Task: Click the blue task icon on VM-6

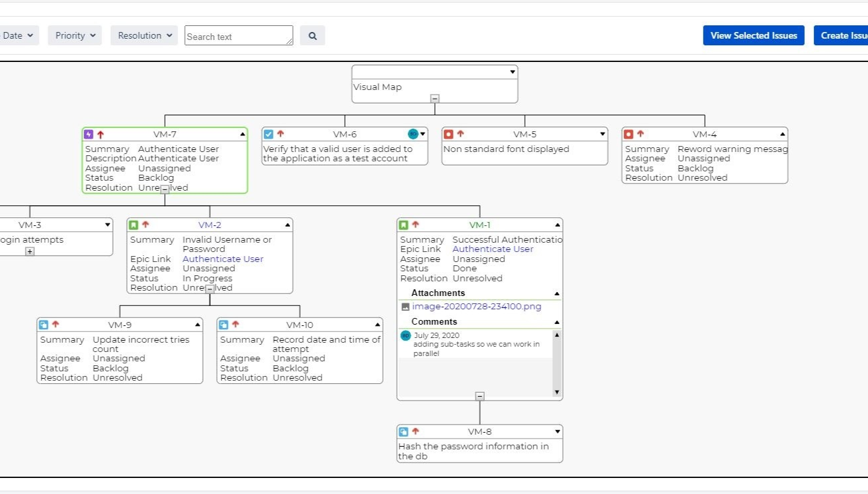Action: coord(269,134)
